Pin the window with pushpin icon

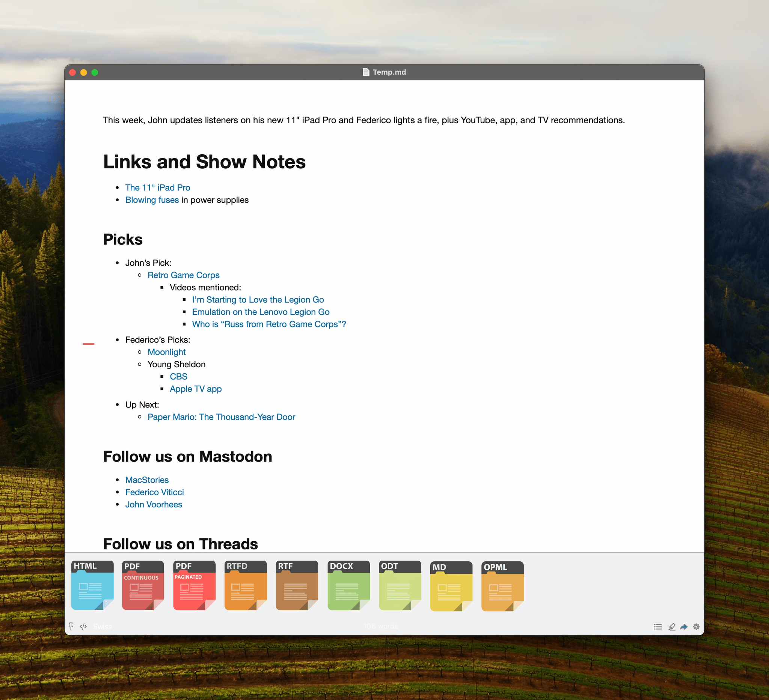tap(71, 626)
